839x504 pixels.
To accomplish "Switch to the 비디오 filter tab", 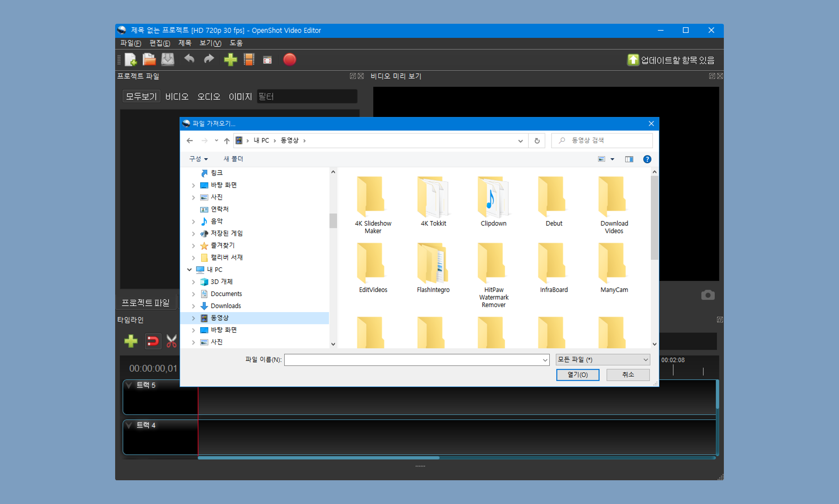I will pos(177,96).
